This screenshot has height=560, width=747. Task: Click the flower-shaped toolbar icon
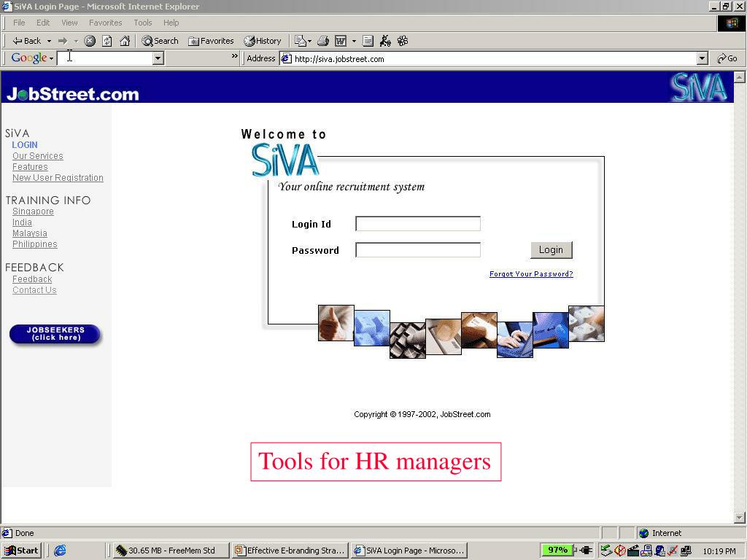(x=403, y=41)
